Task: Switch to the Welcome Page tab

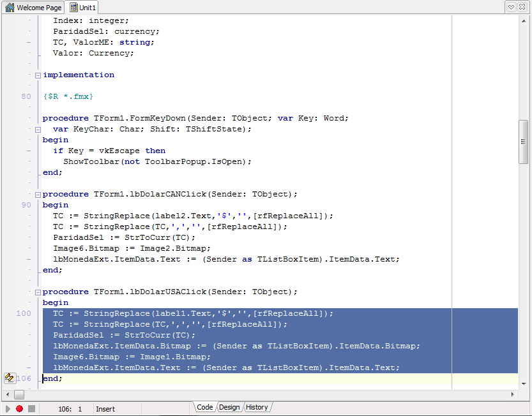Action: [38, 8]
